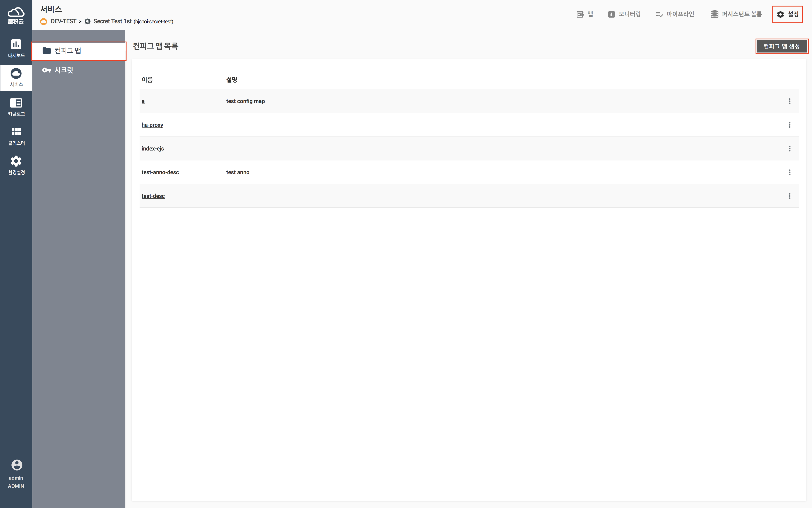
Task: Open the more-options menu for test-anno-desc
Action: coord(790,172)
